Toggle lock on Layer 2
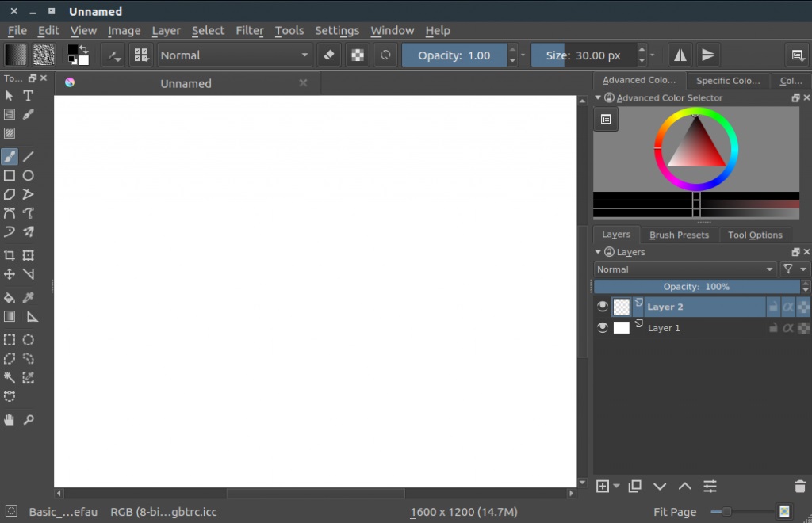Viewport: 812px width, 523px height. click(772, 307)
